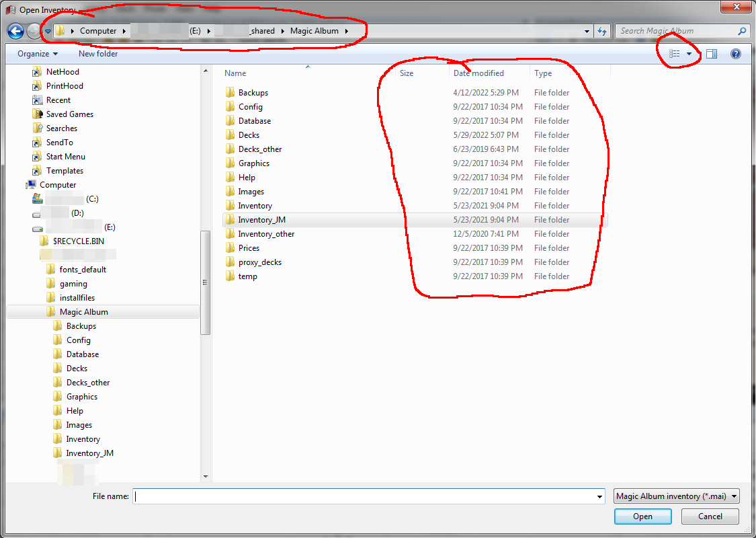
Task: Select the Decks_other folder in file list
Action: coord(260,149)
